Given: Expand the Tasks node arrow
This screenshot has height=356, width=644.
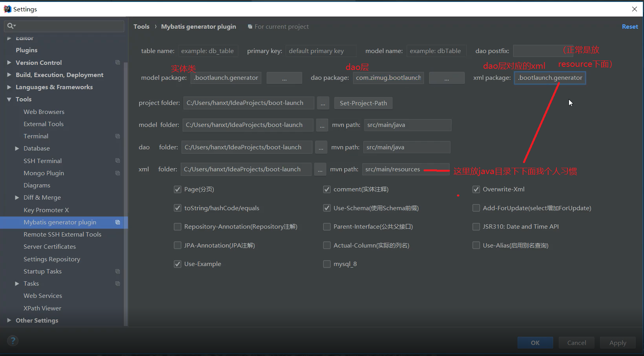Looking at the screenshot, I should pos(17,283).
